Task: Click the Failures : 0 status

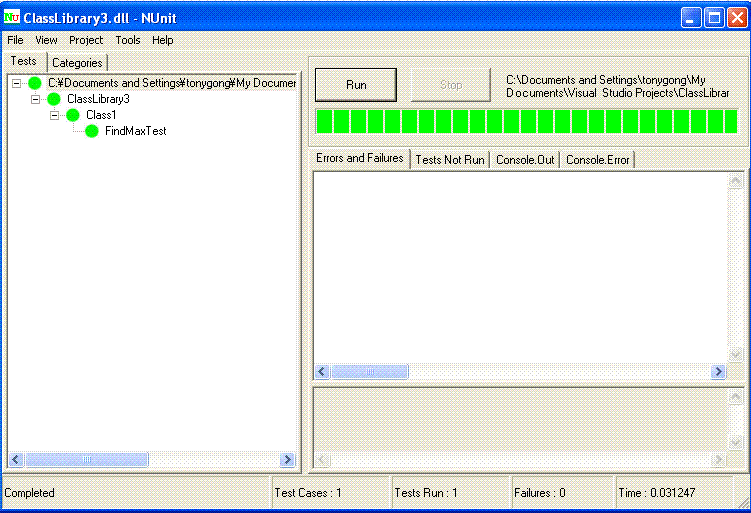Action: (x=540, y=493)
